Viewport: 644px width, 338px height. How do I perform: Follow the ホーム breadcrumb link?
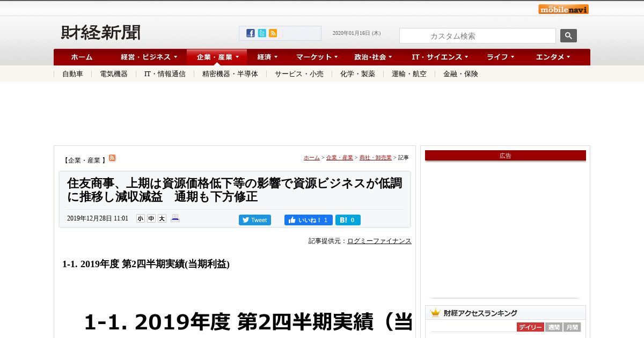312,158
